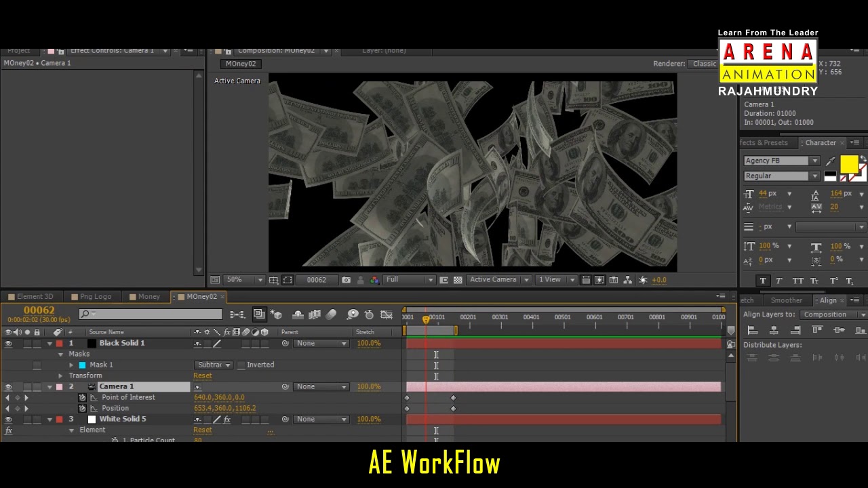Pick a color with the Character eyedropper
The height and width of the screenshot is (488, 868).
[x=831, y=161]
